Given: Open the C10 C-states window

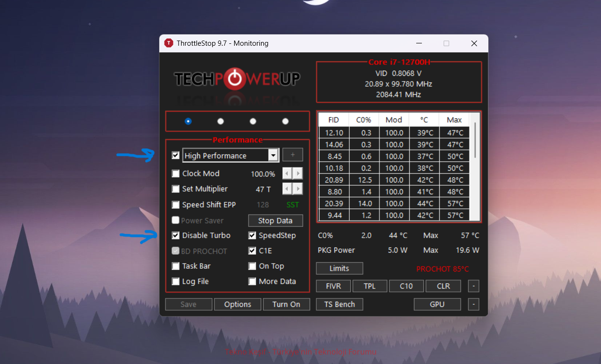Looking at the screenshot, I should [406, 286].
